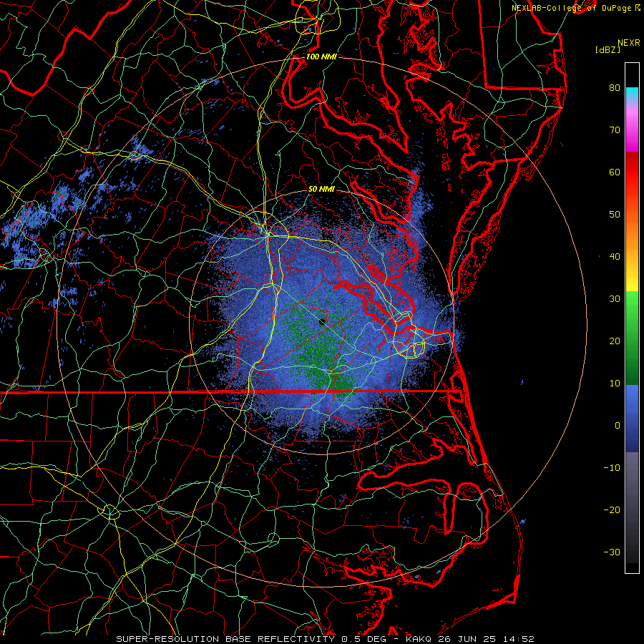The width and height of the screenshot is (644, 644).
Task: Click the cyan band of color scale
Action: pos(632,94)
